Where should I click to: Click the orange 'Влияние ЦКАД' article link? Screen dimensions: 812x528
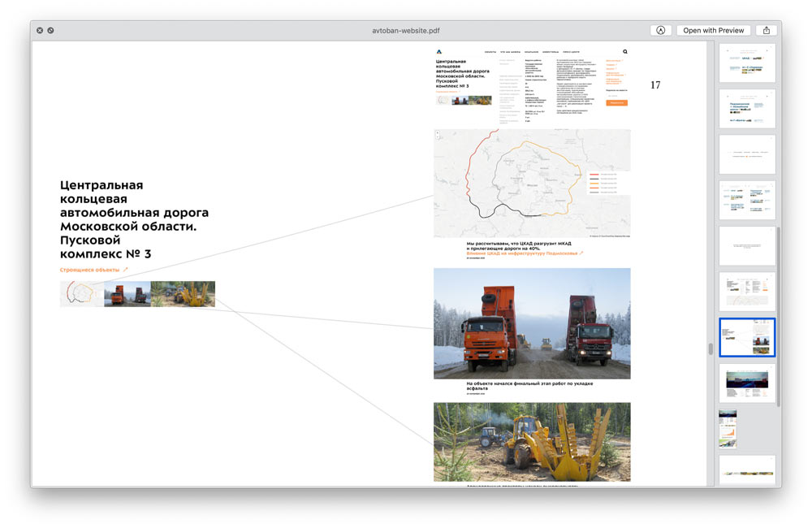point(524,253)
